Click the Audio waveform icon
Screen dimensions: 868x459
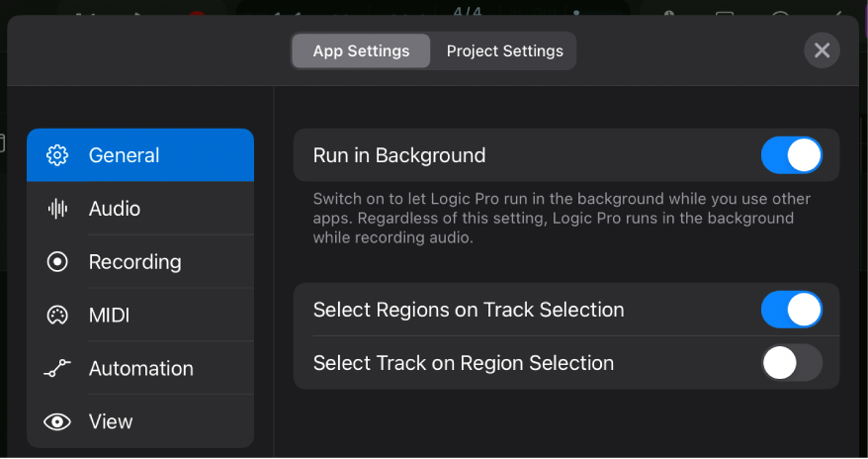point(57,209)
